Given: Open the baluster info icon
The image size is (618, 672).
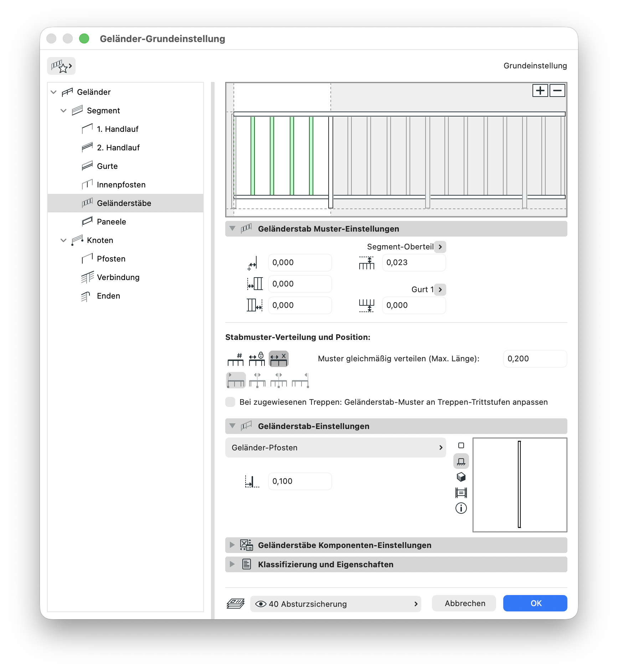Looking at the screenshot, I should pyautogui.click(x=461, y=508).
